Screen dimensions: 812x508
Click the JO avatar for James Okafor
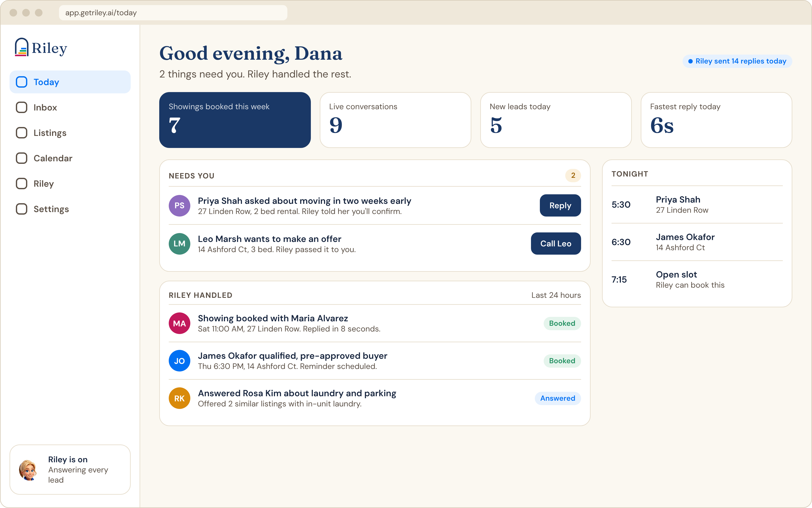[180, 361]
